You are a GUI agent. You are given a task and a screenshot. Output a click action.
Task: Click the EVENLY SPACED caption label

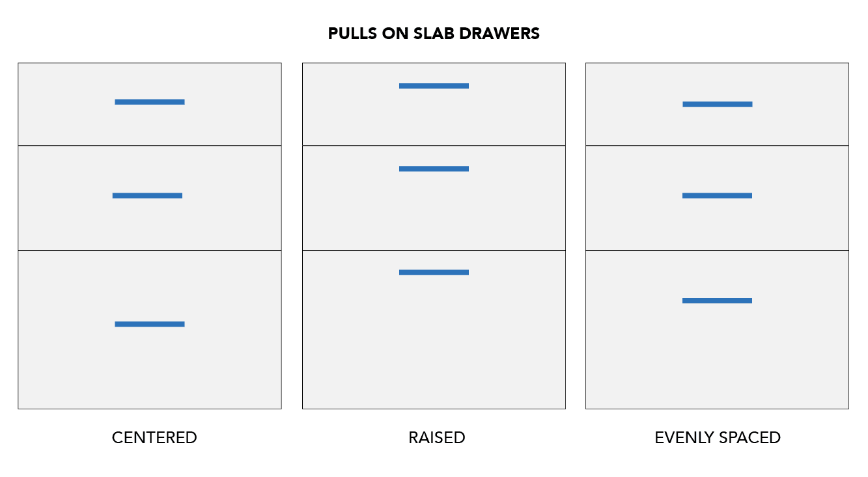click(718, 437)
